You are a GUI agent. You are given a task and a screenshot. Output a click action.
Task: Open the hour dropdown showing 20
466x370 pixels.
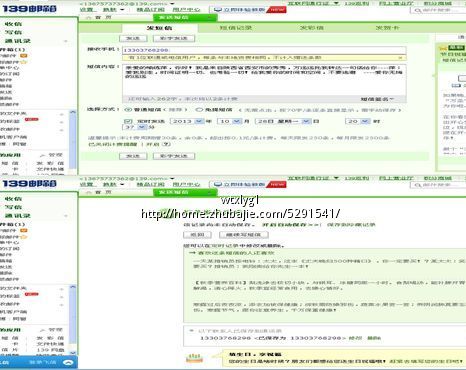coord(365,121)
